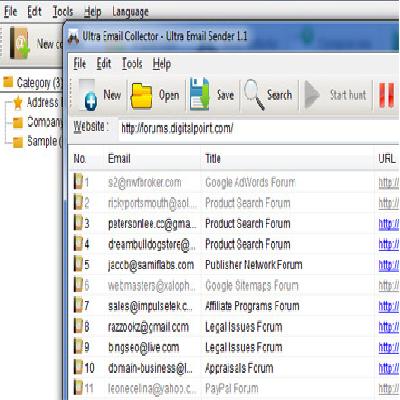
Task: Click the PayPal Forum title cell
Action: coord(232,389)
